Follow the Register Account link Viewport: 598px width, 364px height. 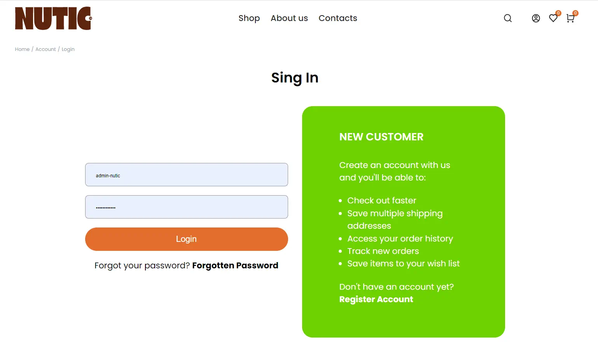pyautogui.click(x=376, y=299)
